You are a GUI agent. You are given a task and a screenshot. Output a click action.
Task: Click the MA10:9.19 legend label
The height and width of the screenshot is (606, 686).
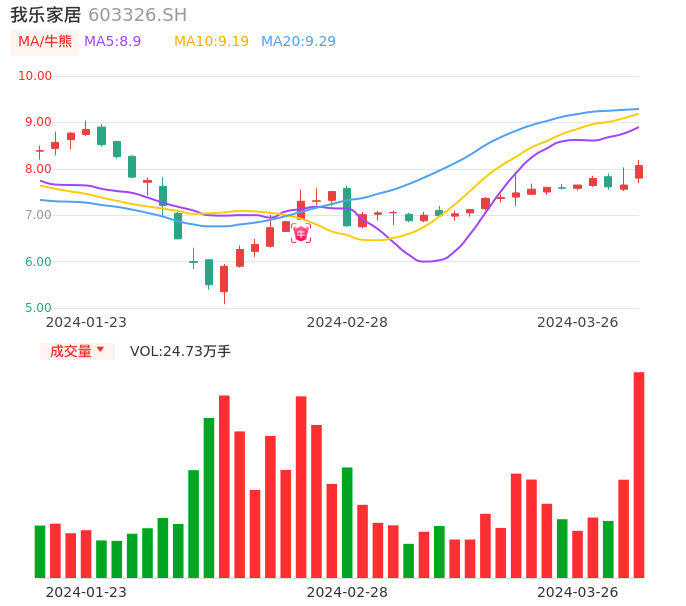tap(211, 42)
